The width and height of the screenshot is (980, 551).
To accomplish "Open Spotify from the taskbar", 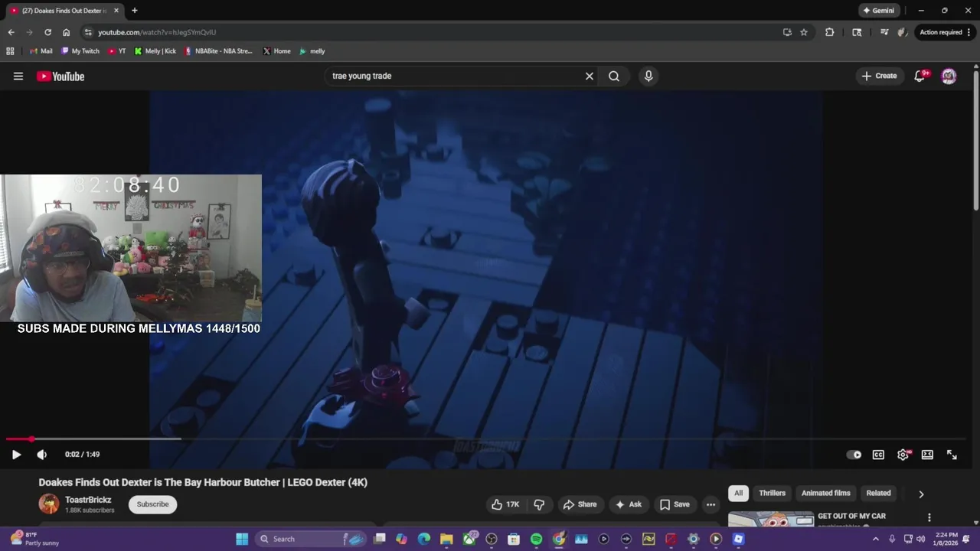I will tap(536, 539).
